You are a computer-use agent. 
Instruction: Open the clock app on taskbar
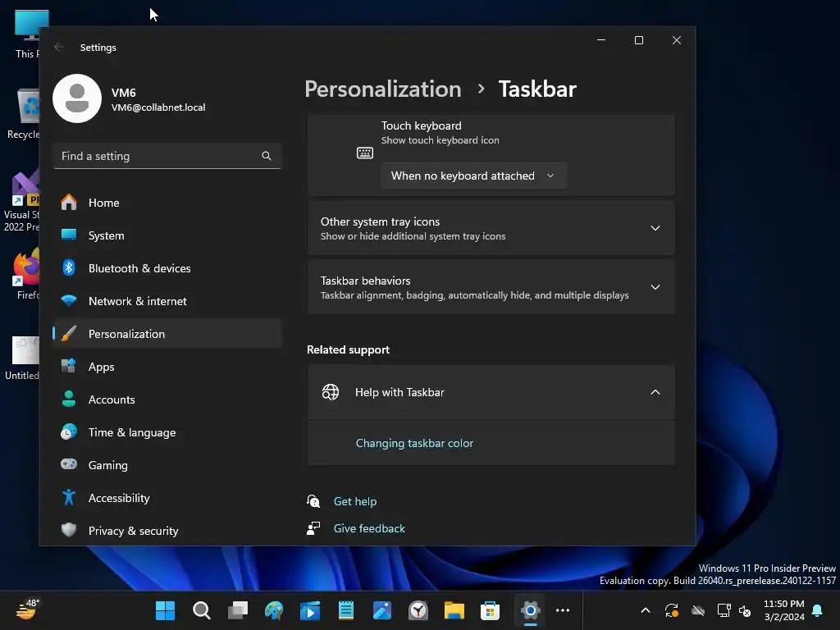click(418, 610)
